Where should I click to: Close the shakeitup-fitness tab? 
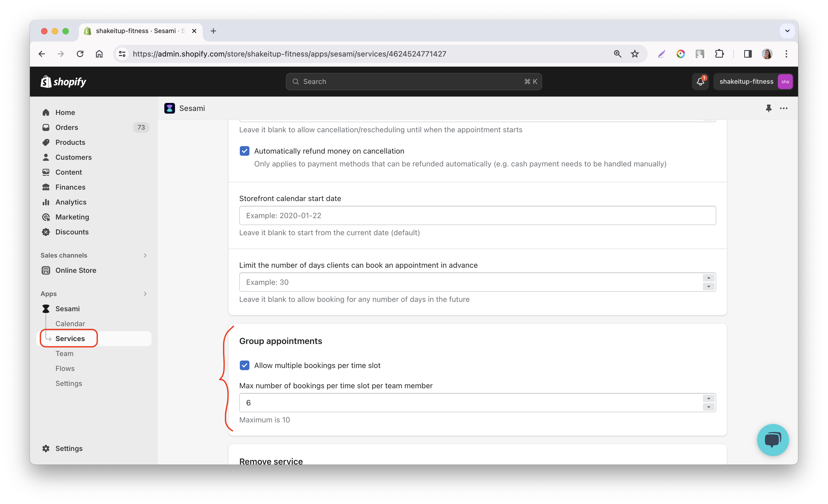pyautogui.click(x=194, y=31)
